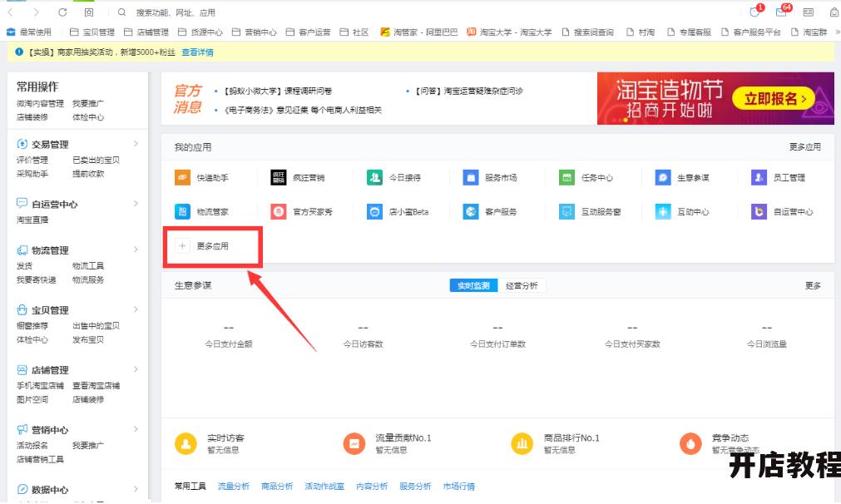
Task: Click the plus icon for 更多应用
Action: [182, 246]
